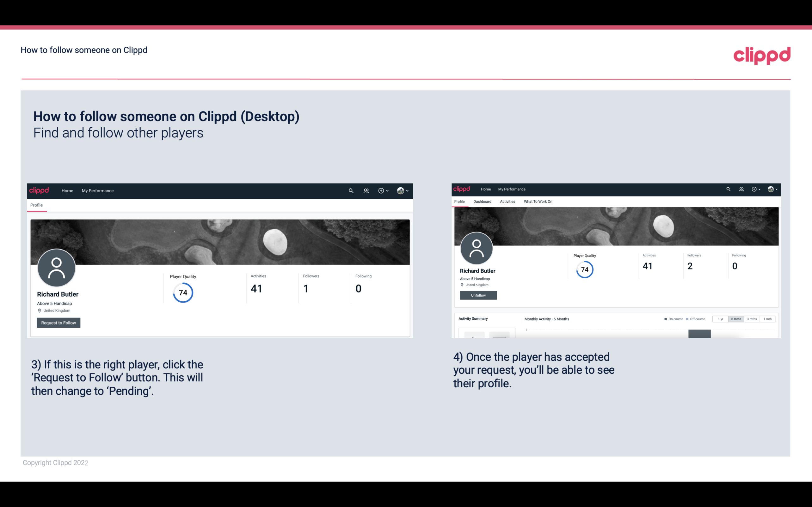Screen dimensions: 812x507
Task: Select the 'Activities' tab on right screenshot
Action: [x=507, y=201]
